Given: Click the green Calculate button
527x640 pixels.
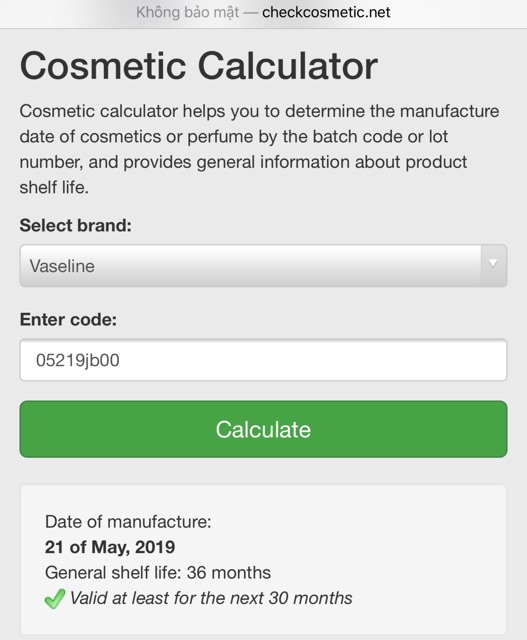Looking at the screenshot, I should [x=263, y=429].
